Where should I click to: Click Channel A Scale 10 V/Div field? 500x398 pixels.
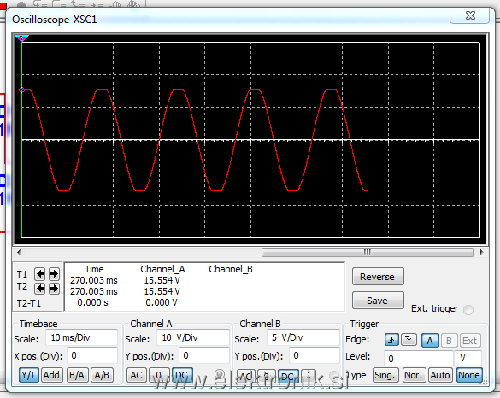click(x=193, y=338)
